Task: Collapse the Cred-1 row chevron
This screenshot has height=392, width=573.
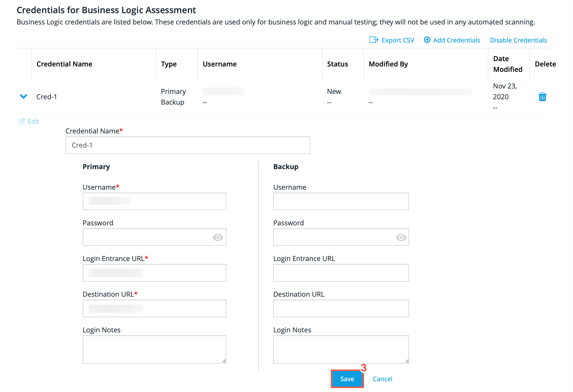Action: [x=23, y=96]
